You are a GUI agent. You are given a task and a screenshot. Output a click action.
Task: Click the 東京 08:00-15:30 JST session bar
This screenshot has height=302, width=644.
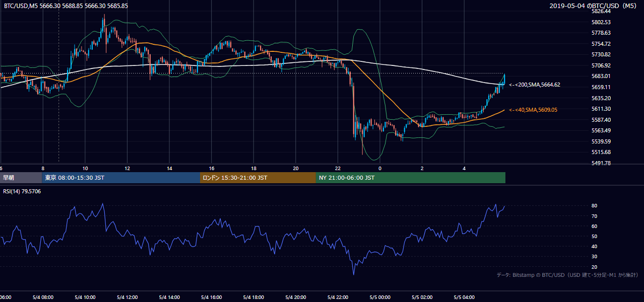pyautogui.click(x=121, y=178)
